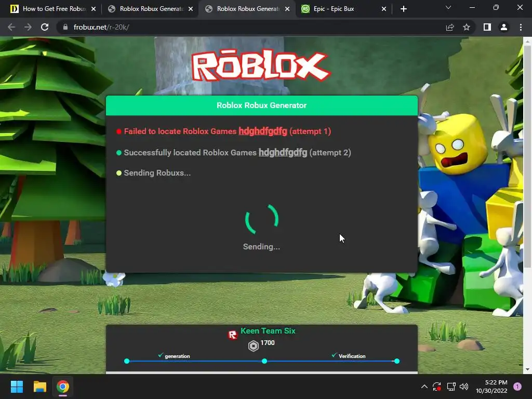This screenshot has width=532, height=399.
Task: Close second Roblox Robux Generator tab
Action: [191, 9]
